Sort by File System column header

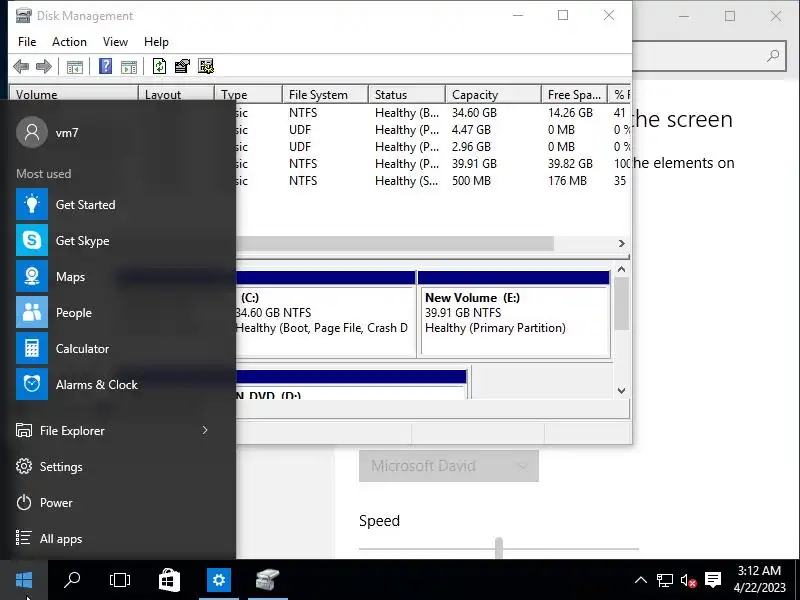325,94
